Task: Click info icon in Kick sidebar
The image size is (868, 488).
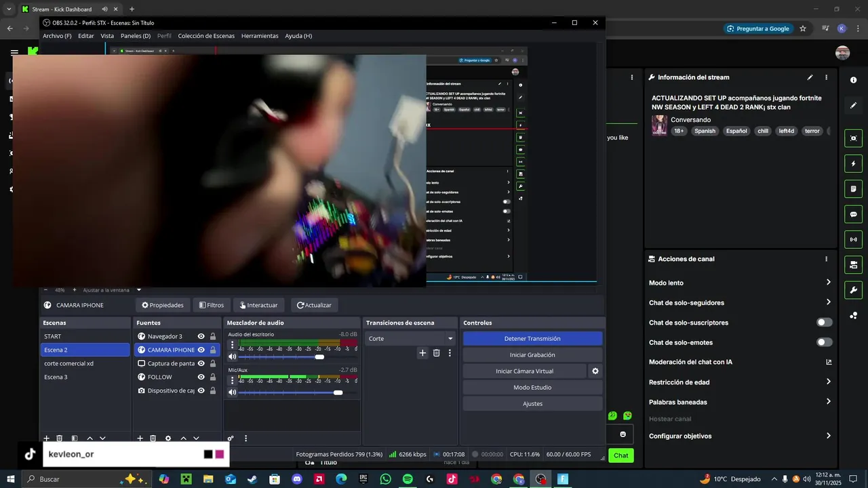Action: pyautogui.click(x=853, y=80)
